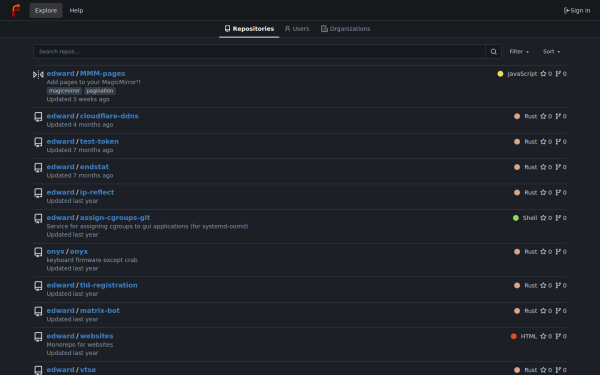Open the matrix-bot repository link
Screen dimensions: 600x375
(x=100, y=311)
